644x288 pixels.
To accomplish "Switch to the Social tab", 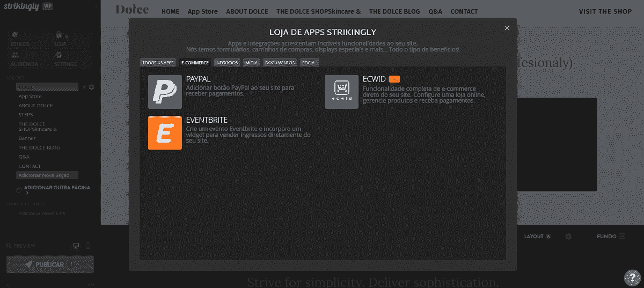I will 310,62.
